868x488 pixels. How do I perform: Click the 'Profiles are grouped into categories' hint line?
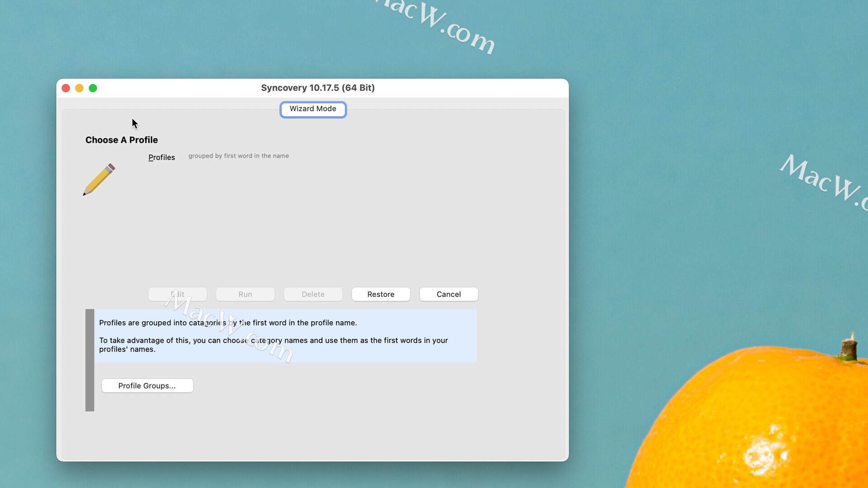[x=228, y=323]
